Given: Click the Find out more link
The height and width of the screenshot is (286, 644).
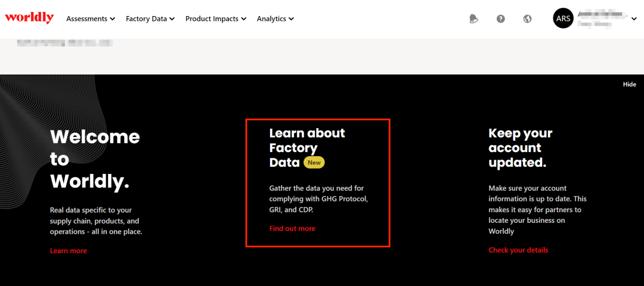Looking at the screenshot, I should coord(292,229).
